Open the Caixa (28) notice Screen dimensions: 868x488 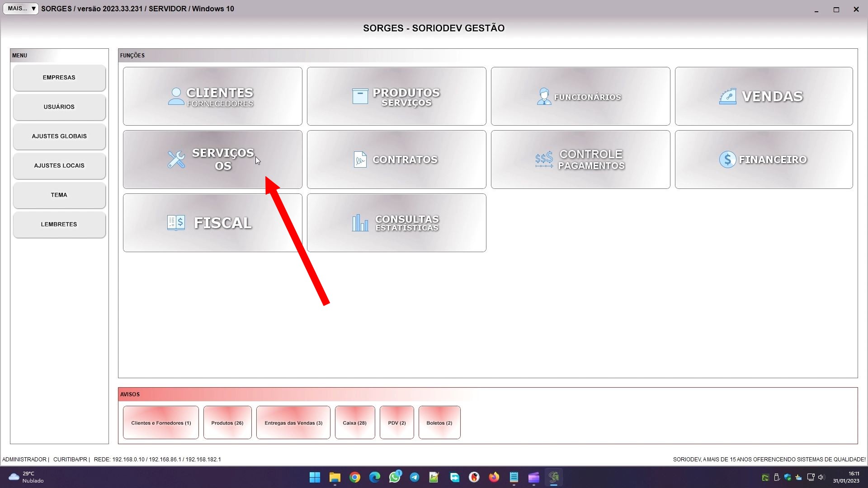click(355, 423)
